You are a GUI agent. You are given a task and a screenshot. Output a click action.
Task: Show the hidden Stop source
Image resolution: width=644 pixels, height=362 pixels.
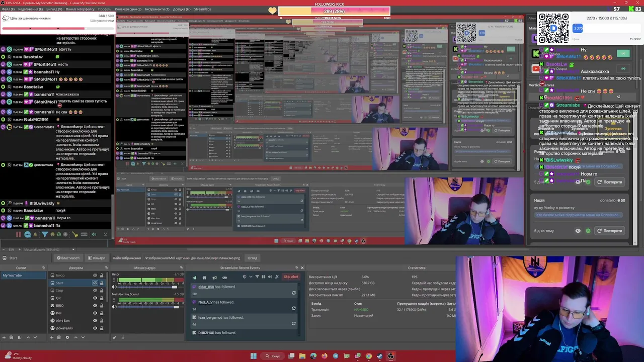[x=95, y=291]
